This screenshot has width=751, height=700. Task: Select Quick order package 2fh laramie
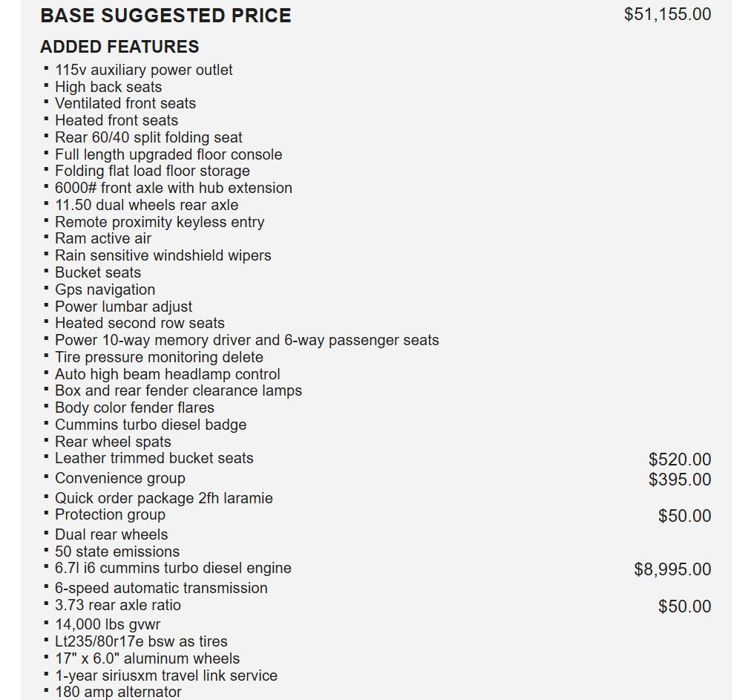pyautogui.click(x=163, y=498)
